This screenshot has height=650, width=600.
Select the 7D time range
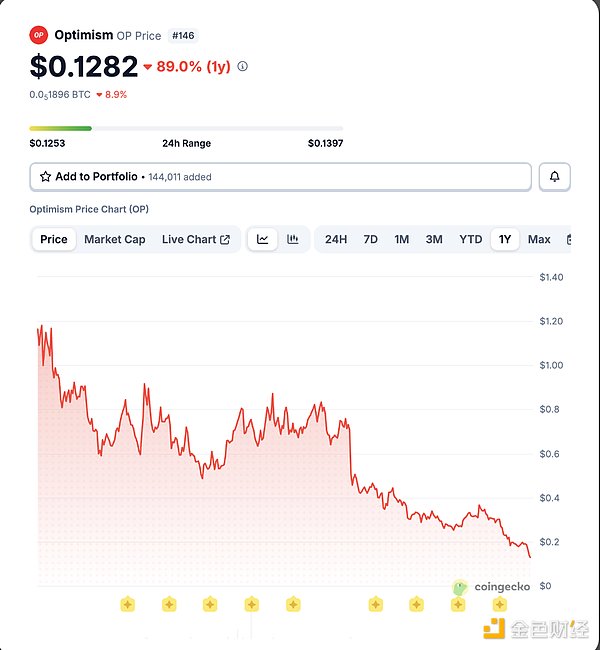370,239
